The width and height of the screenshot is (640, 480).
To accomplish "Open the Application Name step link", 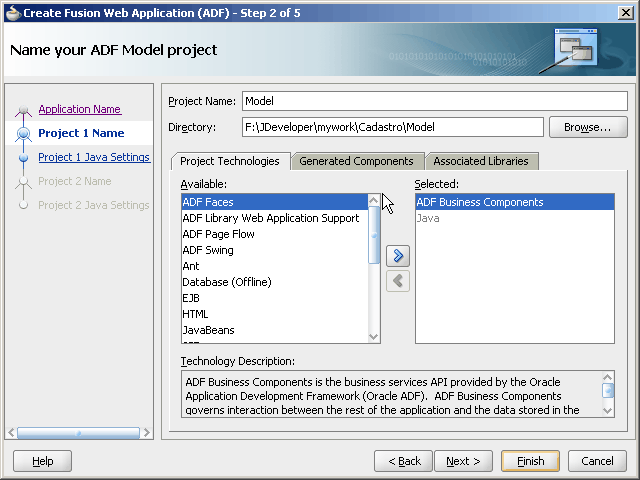I will click(79, 109).
